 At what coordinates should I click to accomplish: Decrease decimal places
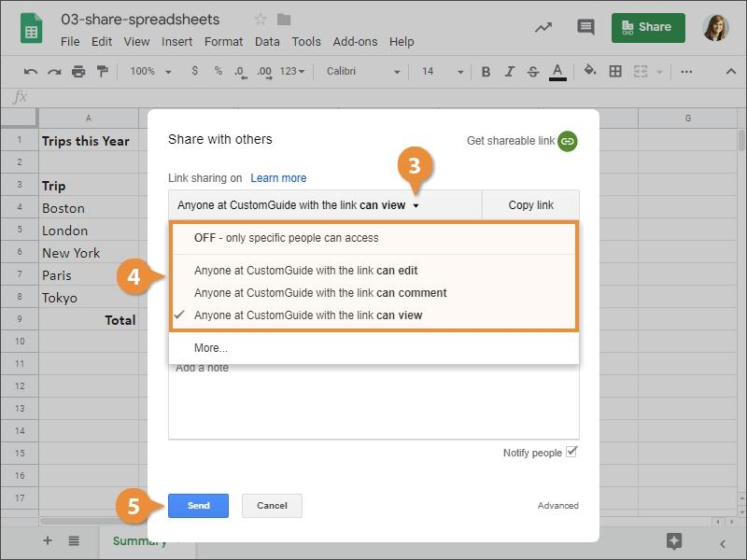pyautogui.click(x=241, y=72)
